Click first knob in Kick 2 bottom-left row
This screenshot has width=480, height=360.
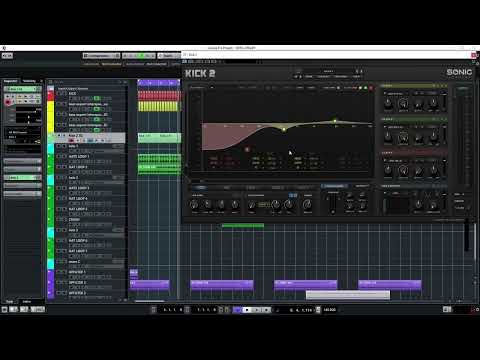point(194,204)
